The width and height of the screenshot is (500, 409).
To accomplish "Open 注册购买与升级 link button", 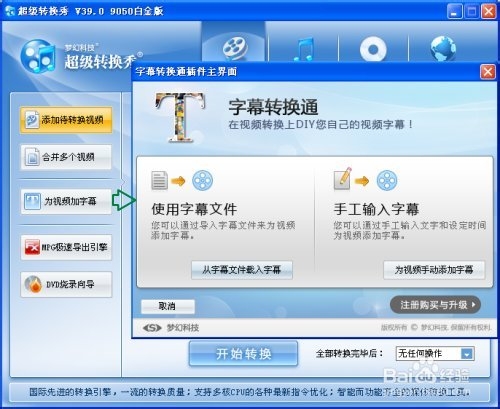I will [x=435, y=304].
